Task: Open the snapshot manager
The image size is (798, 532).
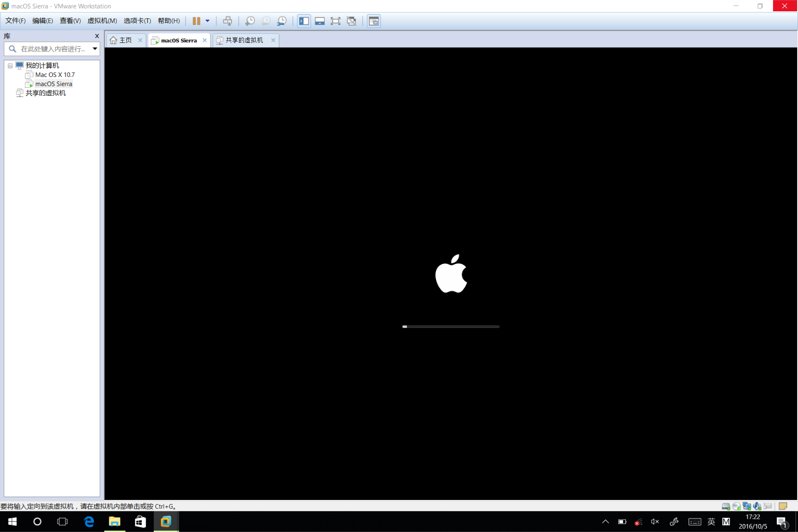Action: point(282,21)
